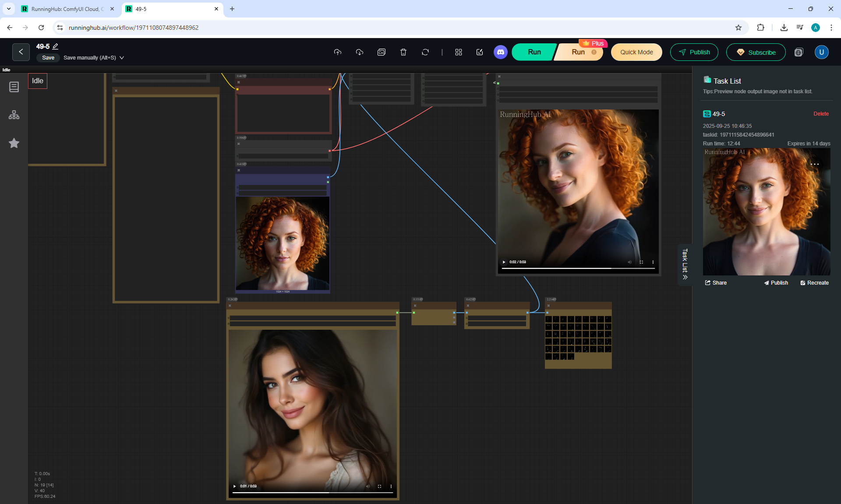This screenshot has height=504, width=841.
Task: Toggle mute on red-haired video preview
Action: [x=629, y=262]
